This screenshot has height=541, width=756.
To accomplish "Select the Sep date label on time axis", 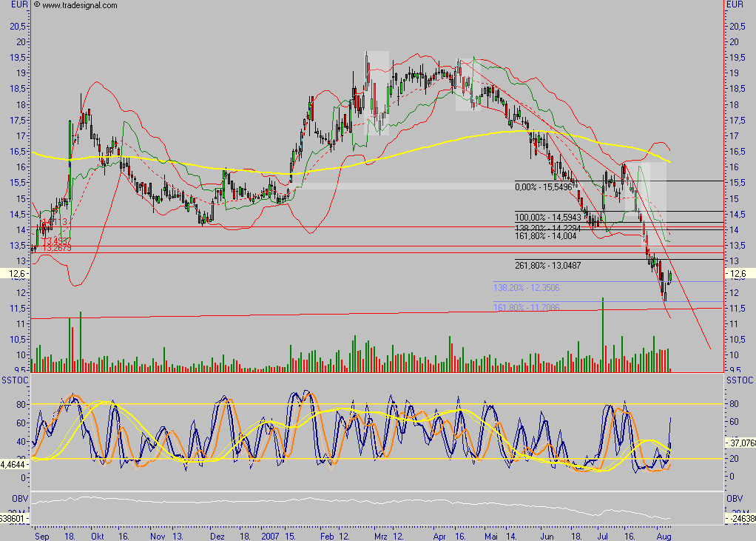I will [x=43, y=536].
